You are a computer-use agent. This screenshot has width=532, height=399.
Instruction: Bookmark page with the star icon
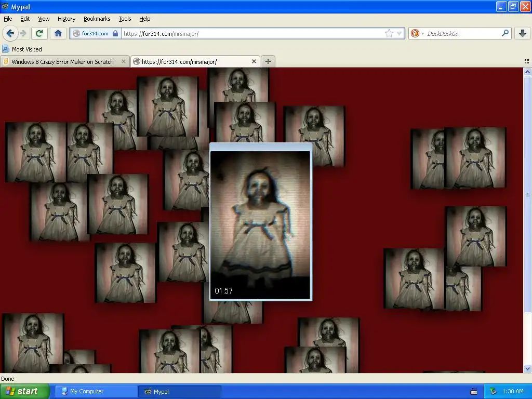[x=389, y=33]
